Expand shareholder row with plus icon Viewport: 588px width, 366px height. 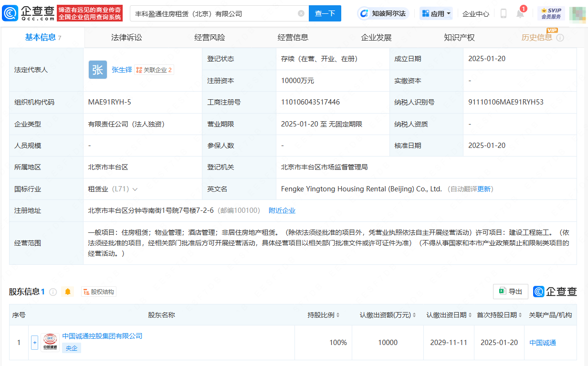point(34,342)
